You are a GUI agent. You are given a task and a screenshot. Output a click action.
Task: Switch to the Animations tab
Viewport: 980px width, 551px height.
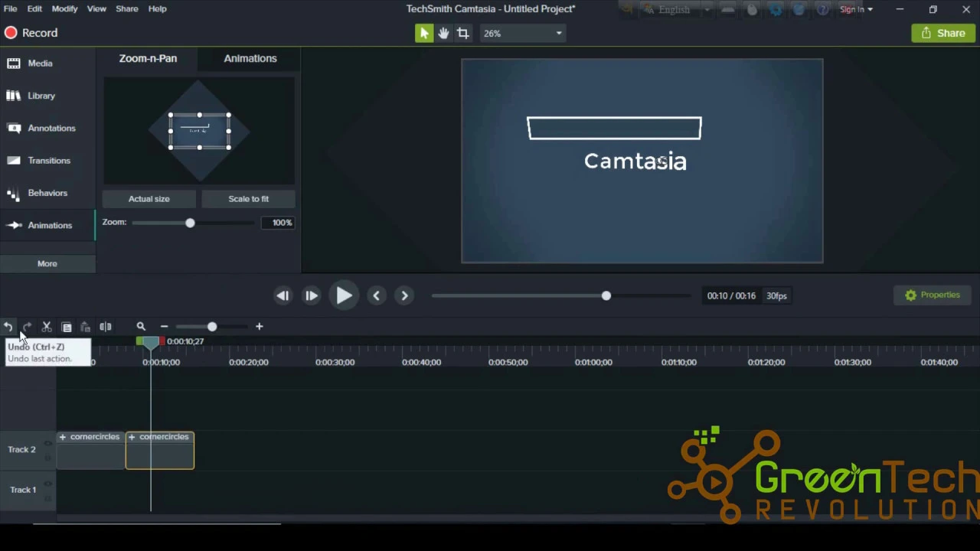[x=250, y=58]
